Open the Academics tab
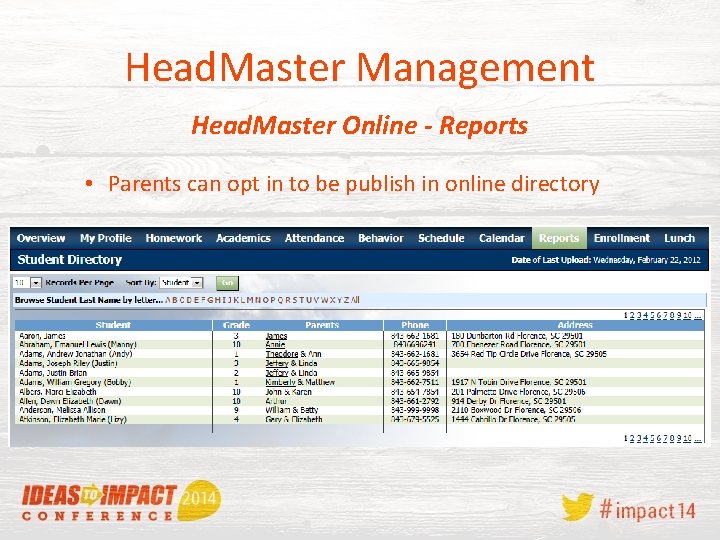 pyautogui.click(x=243, y=238)
